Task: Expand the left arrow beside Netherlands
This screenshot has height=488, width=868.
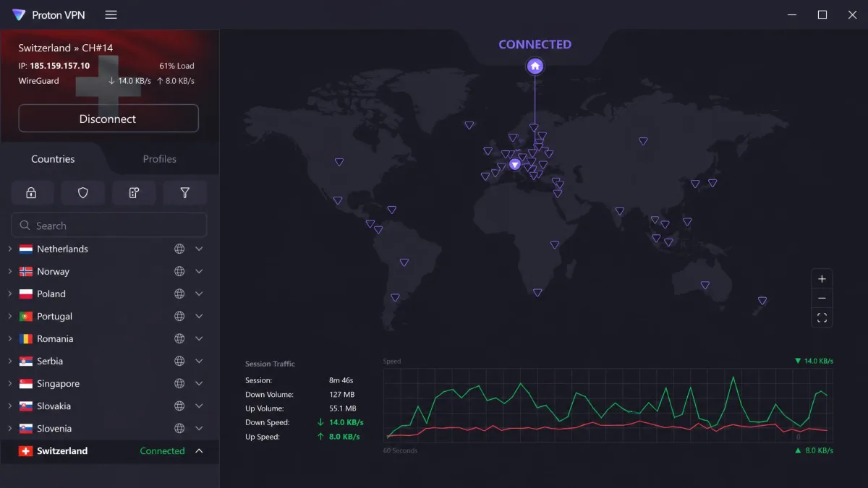Action: [x=9, y=249]
